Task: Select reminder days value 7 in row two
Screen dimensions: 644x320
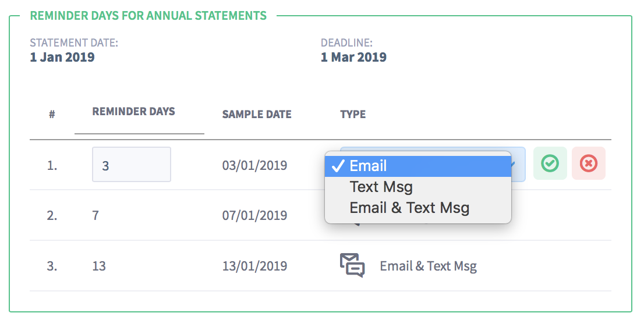Action: point(95,215)
